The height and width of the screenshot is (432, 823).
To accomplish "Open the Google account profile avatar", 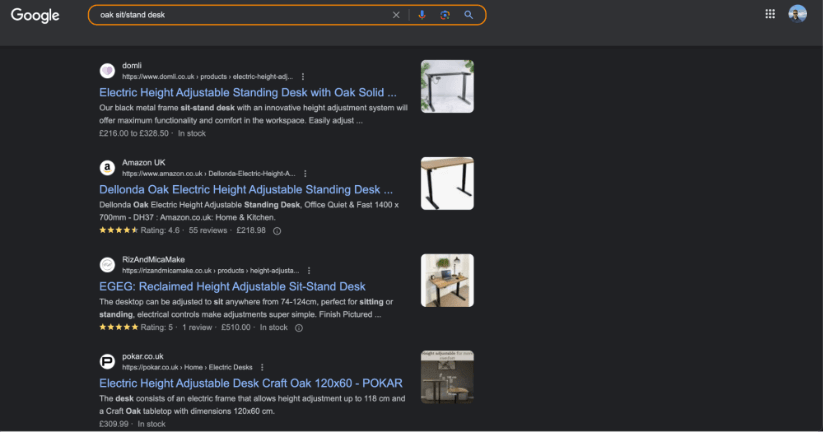I will [x=797, y=14].
